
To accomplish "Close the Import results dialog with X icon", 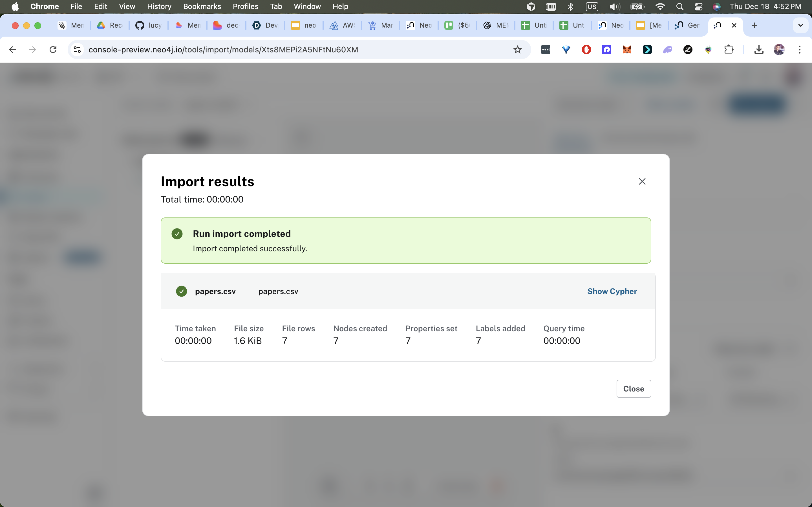I will click(642, 181).
